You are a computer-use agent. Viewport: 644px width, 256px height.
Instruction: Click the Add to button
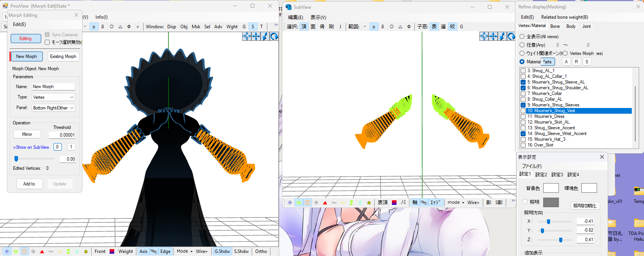[x=29, y=184]
